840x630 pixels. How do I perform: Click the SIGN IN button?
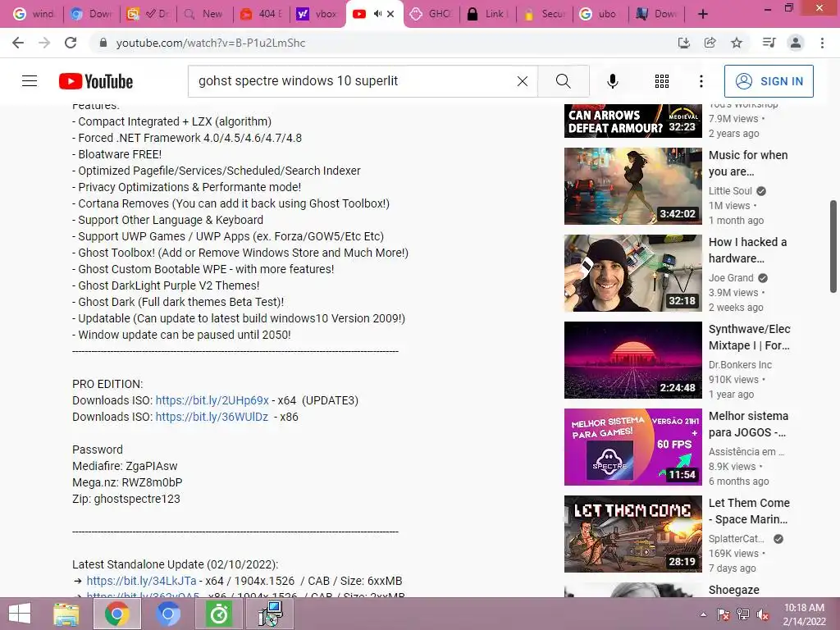[x=769, y=81]
